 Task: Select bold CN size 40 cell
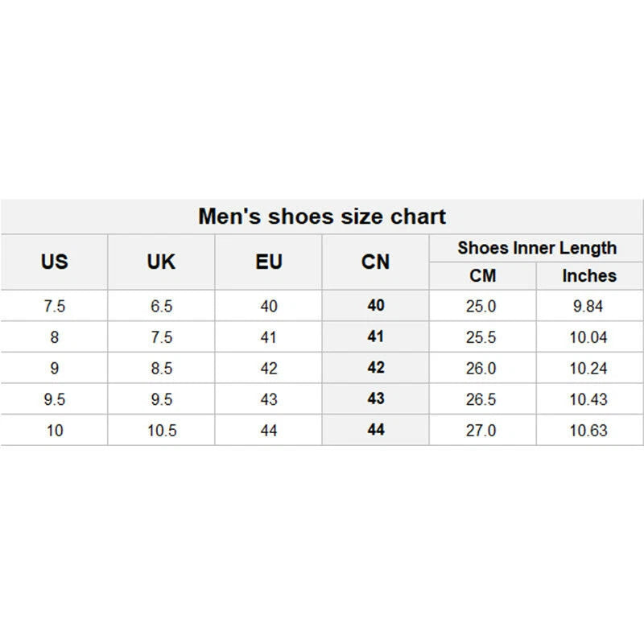[376, 306]
